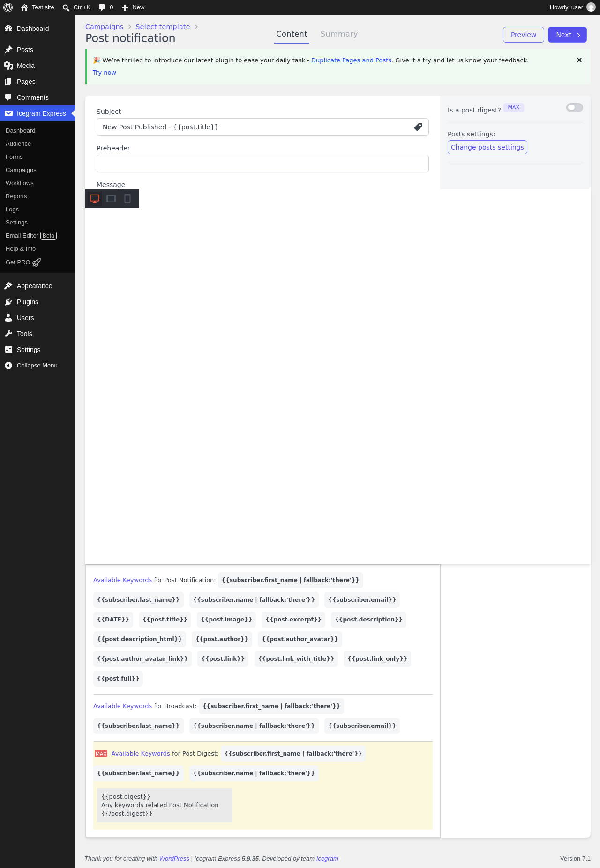Go to Next step
600x868 pixels.
click(x=567, y=35)
